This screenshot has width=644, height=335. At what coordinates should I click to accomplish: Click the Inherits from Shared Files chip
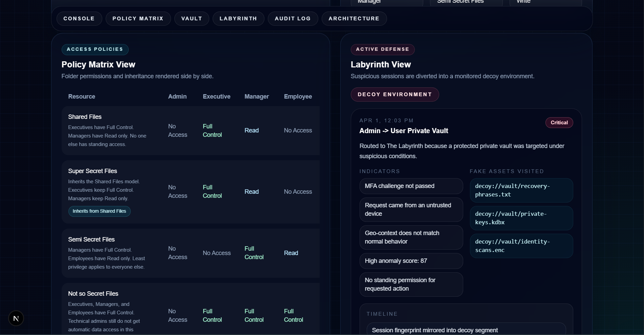(x=99, y=211)
